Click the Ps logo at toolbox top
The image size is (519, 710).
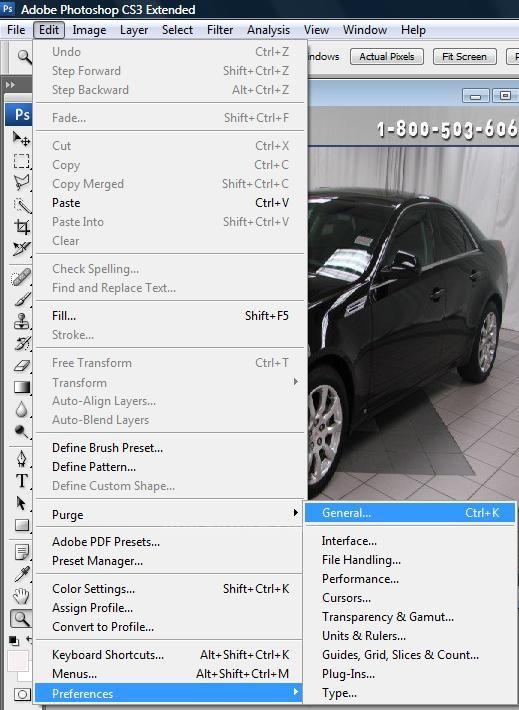(21, 114)
